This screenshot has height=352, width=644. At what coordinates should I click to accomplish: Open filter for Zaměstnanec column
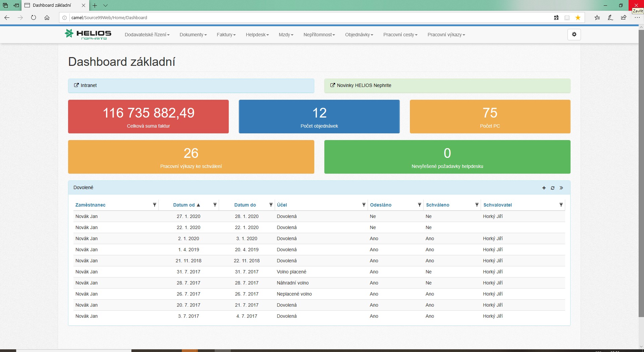[155, 205]
